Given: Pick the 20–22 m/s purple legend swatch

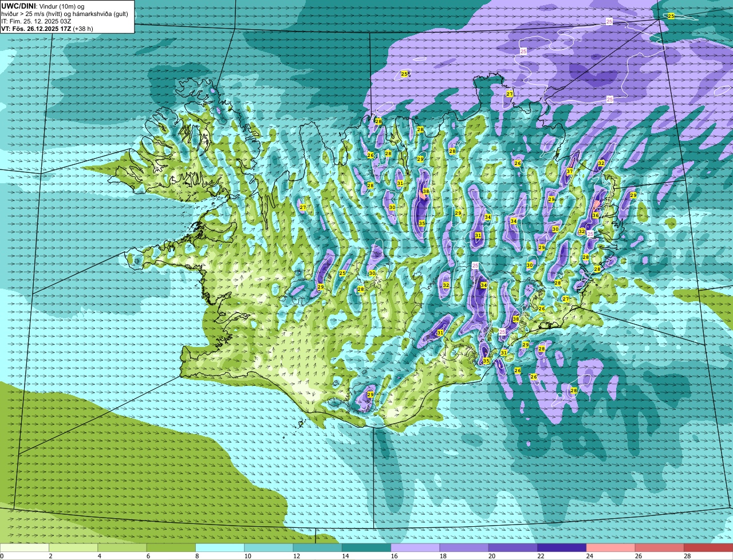Looking at the screenshot, I should click(x=513, y=547).
